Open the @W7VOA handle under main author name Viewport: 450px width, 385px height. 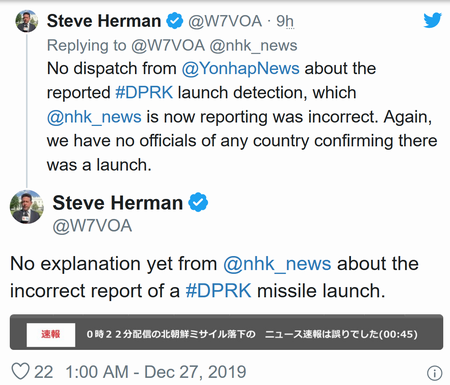(x=92, y=226)
